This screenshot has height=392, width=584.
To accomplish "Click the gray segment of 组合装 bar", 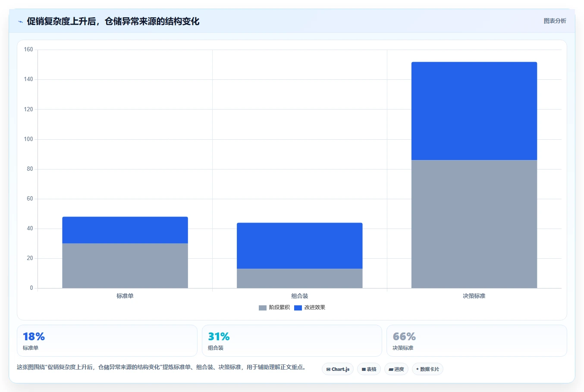I will coord(300,279).
